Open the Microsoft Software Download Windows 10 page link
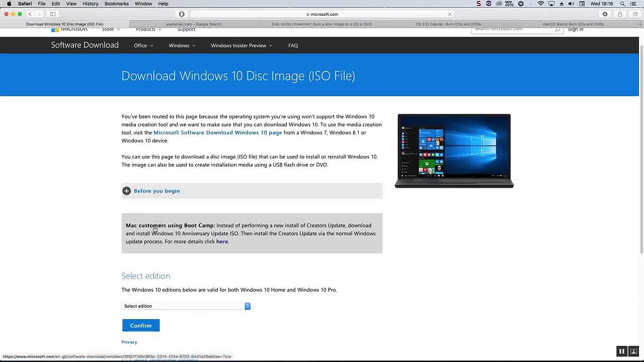 218,133
